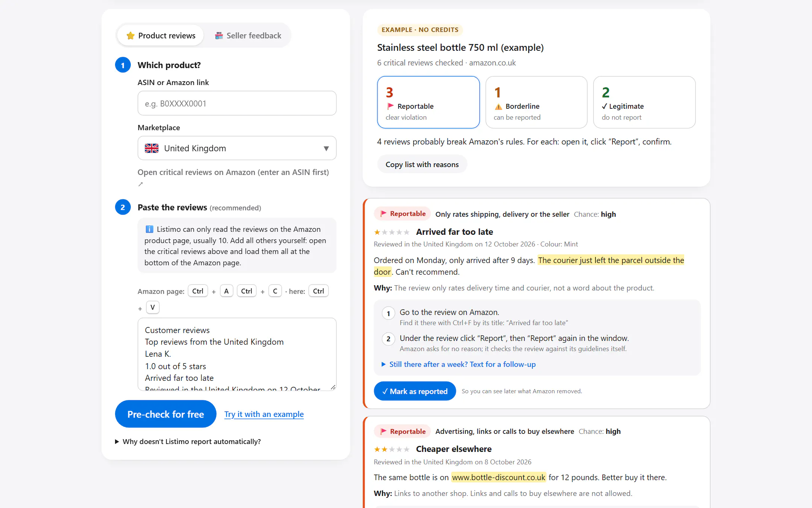Follow the Try it with an example link
This screenshot has height=508, width=812.
[264, 414]
